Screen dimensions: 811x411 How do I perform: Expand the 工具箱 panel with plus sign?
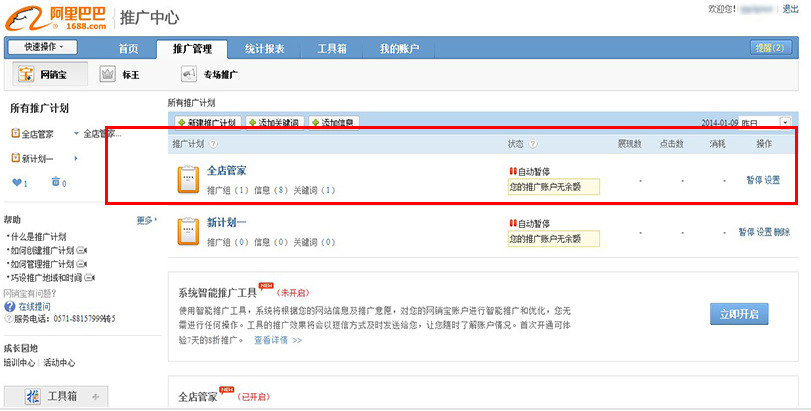point(95,398)
